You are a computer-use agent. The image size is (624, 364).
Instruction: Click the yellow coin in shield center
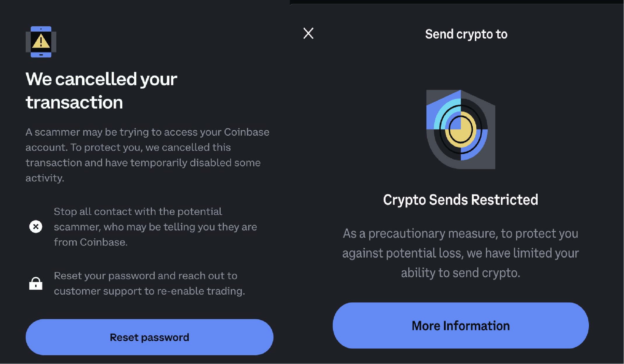(x=461, y=129)
